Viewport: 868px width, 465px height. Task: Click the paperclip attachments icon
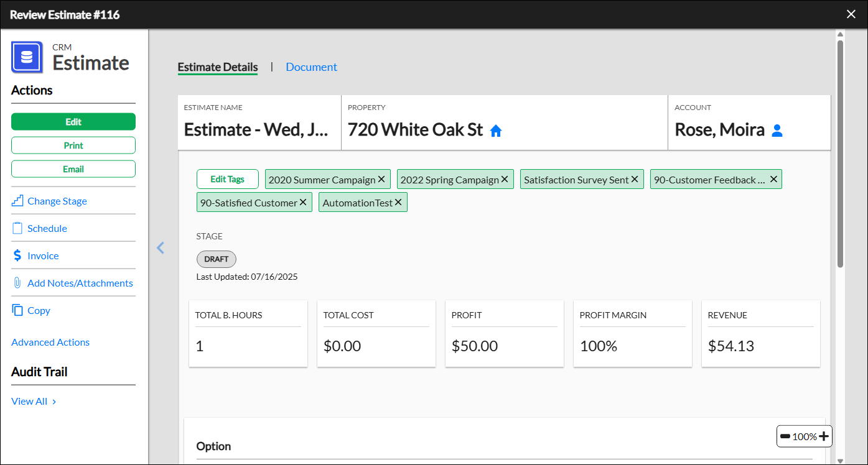(x=17, y=283)
